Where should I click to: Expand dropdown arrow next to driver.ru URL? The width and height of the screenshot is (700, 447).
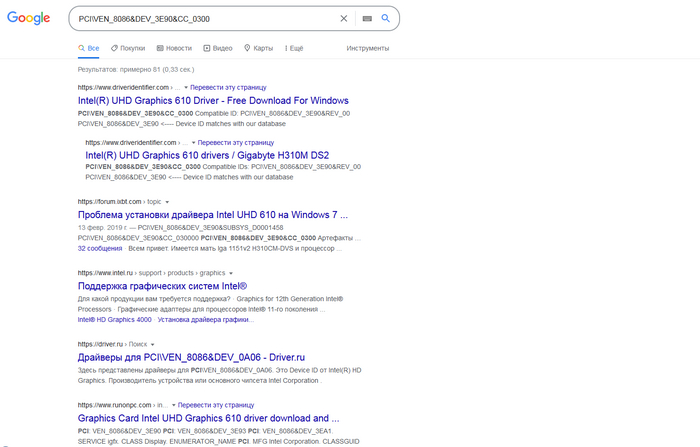[153, 344]
